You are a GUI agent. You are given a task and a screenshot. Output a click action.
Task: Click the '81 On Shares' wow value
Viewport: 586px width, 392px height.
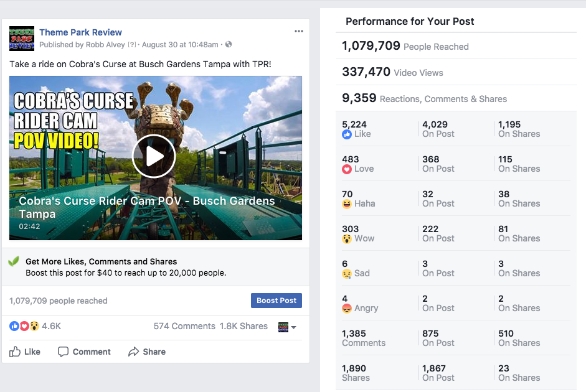click(519, 234)
